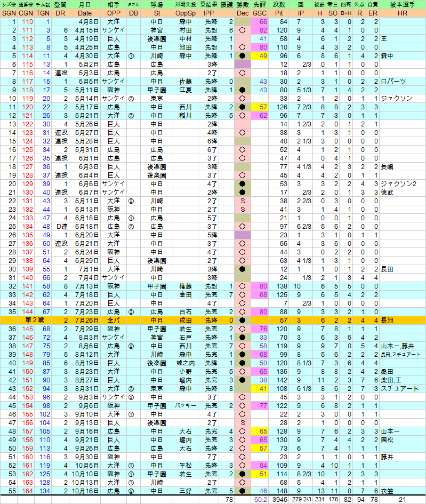Select the date cell 4月8日
Screen dimensions: 426x504
coord(84,22)
